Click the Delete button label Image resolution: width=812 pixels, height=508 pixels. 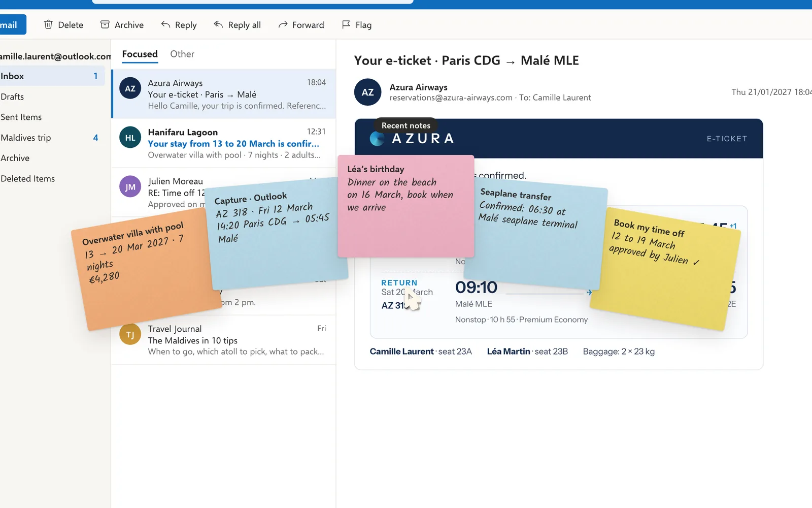pyautogui.click(x=71, y=25)
